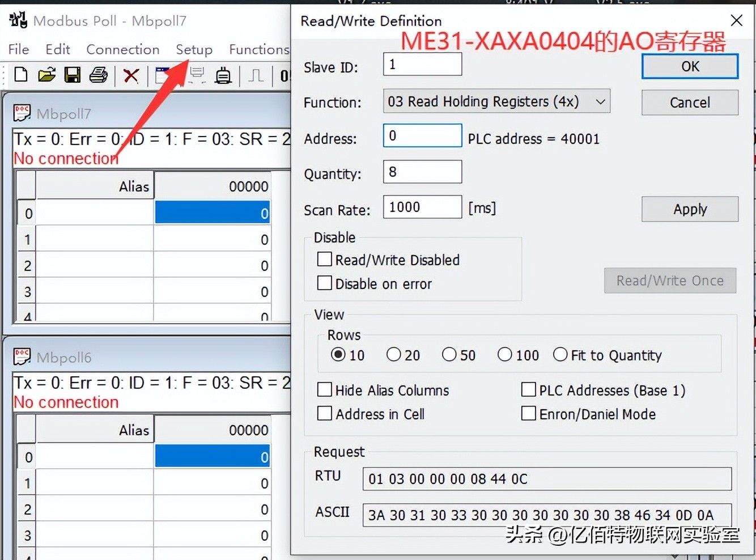
Task: Enable Disable on error checkbox
Action: (x=325, y=283)
